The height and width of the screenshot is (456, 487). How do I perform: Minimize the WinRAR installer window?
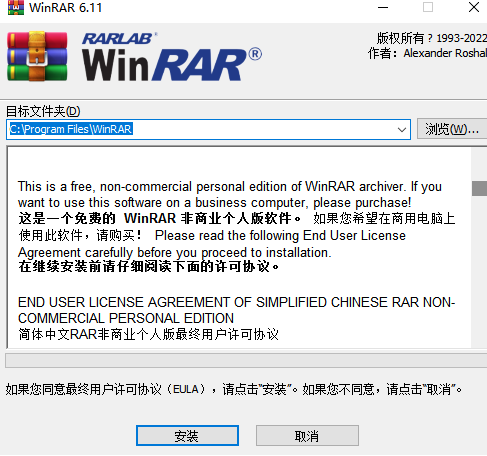pos(383,7)
